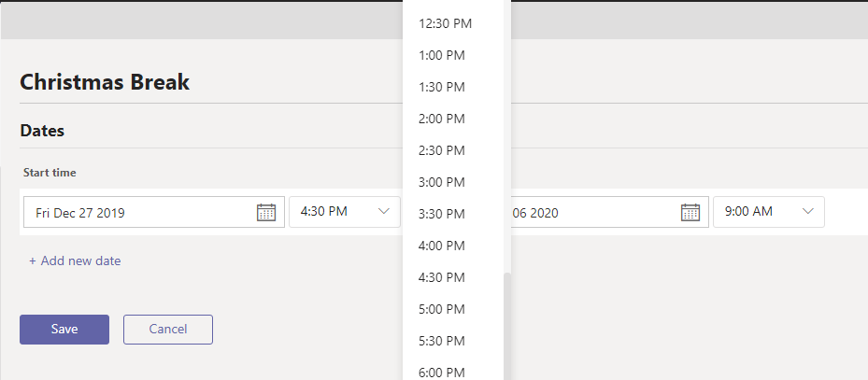Choose 3:00 PM from the list

tap(442, 182)
